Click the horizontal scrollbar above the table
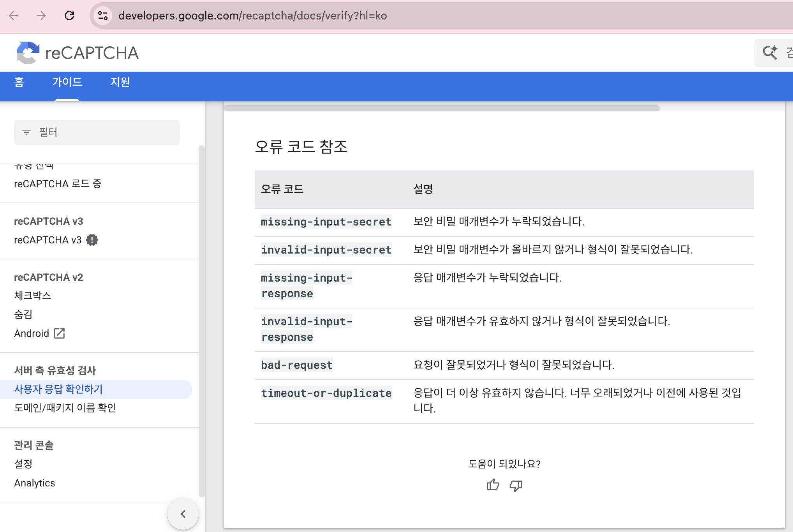 point(442,108)
